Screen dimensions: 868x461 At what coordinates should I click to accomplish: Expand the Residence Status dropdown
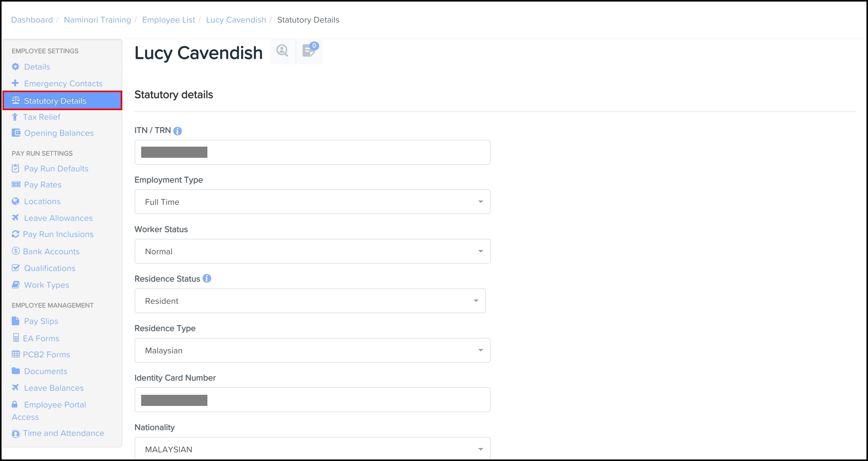310,301
